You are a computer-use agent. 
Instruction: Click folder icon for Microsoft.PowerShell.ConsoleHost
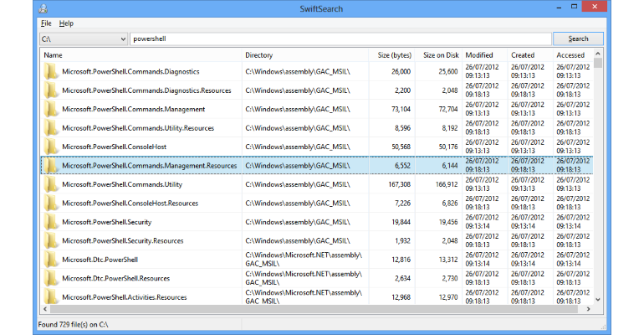(50, 147)
